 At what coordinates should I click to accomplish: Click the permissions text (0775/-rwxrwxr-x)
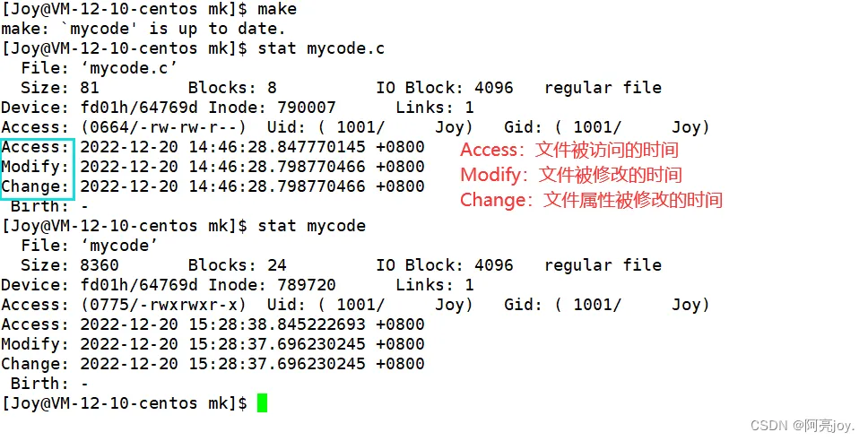tap(163, 305)
